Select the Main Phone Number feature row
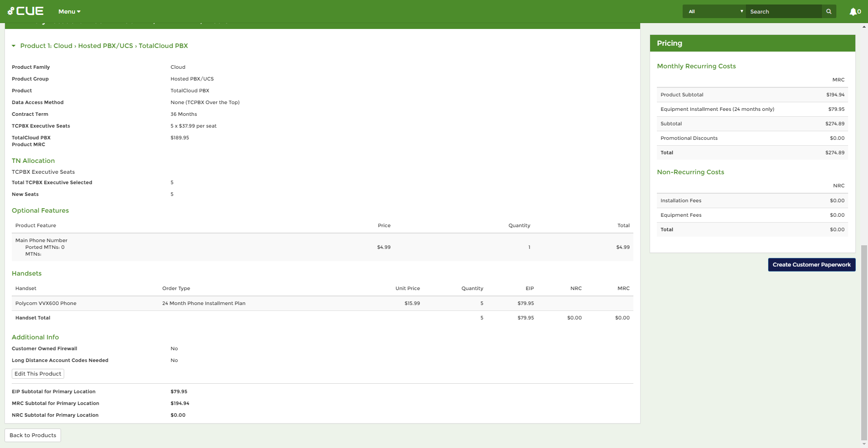The height and width of the screenshot is (448, 868). (41, 240)
